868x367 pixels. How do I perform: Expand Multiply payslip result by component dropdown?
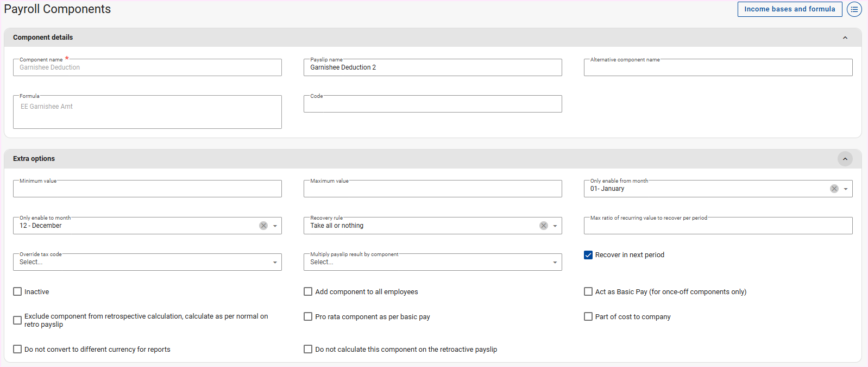(x=555, y=263)
